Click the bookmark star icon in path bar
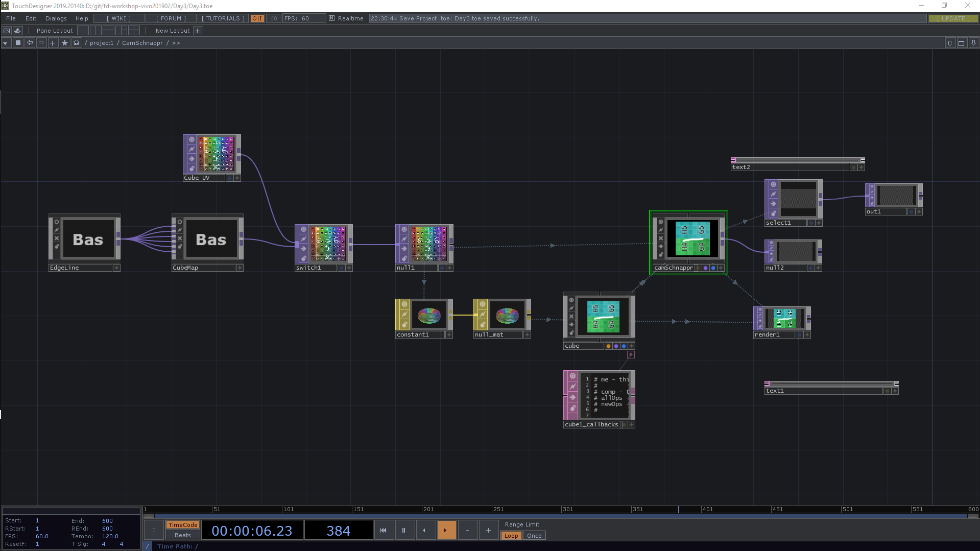This screenshot has height=551, width=980. pos(64,43)
